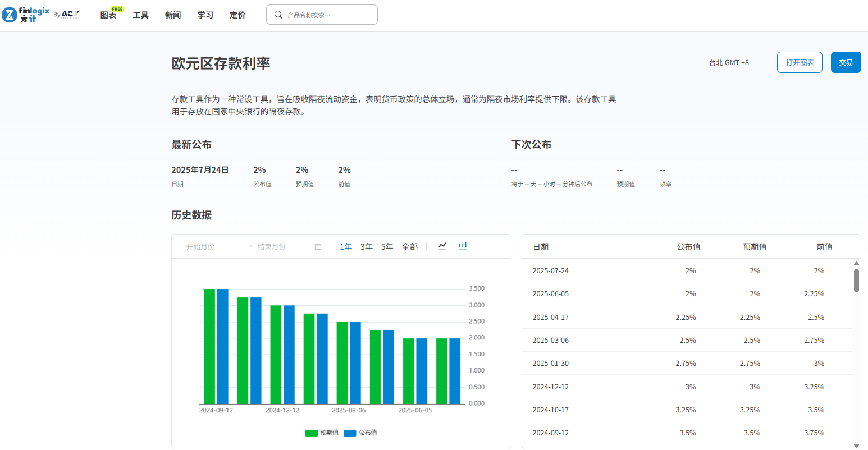Click the search magnifier icon
Viewport: 868px width, 450px height.
(x=278, y=15)
